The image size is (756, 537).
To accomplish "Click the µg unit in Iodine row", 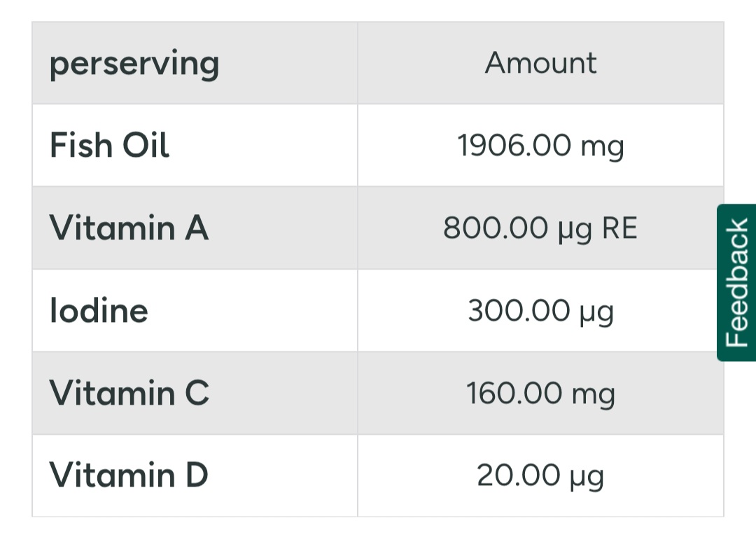I will tap(597, 314).
